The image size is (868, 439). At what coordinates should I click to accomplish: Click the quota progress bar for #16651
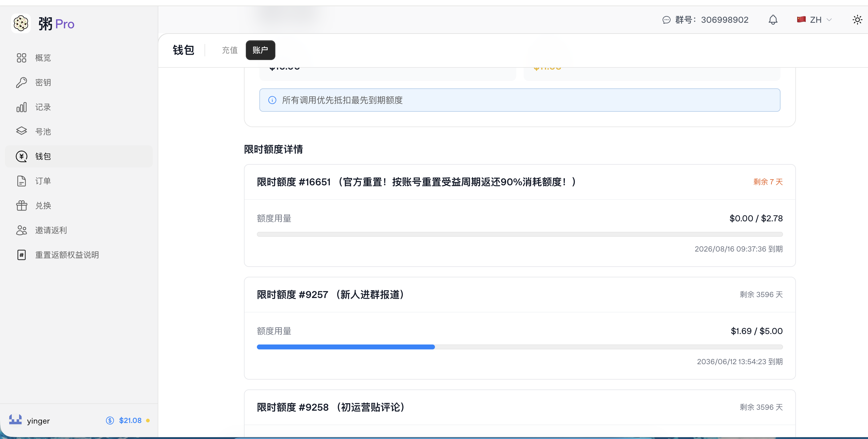coord(520,234)
